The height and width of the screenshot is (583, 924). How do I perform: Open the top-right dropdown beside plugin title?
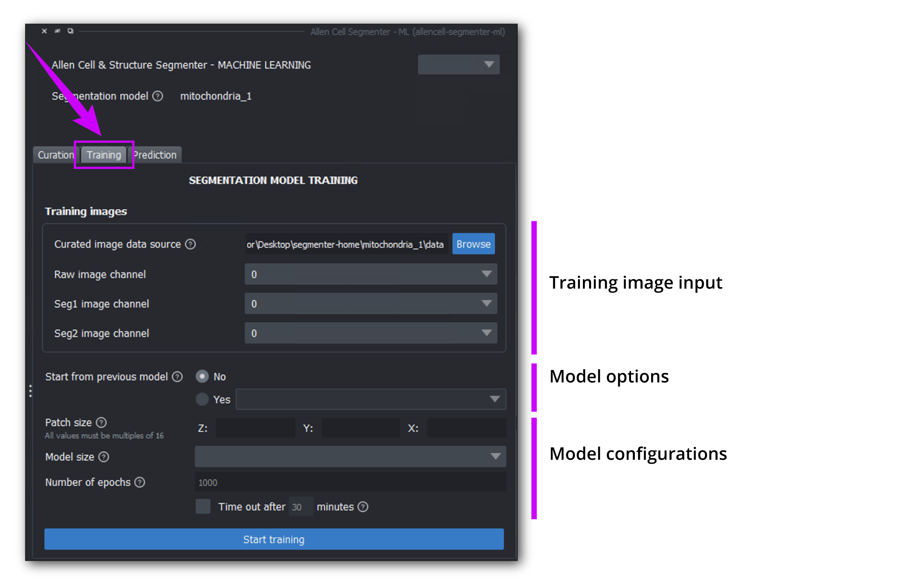click(x=459, y=64)
